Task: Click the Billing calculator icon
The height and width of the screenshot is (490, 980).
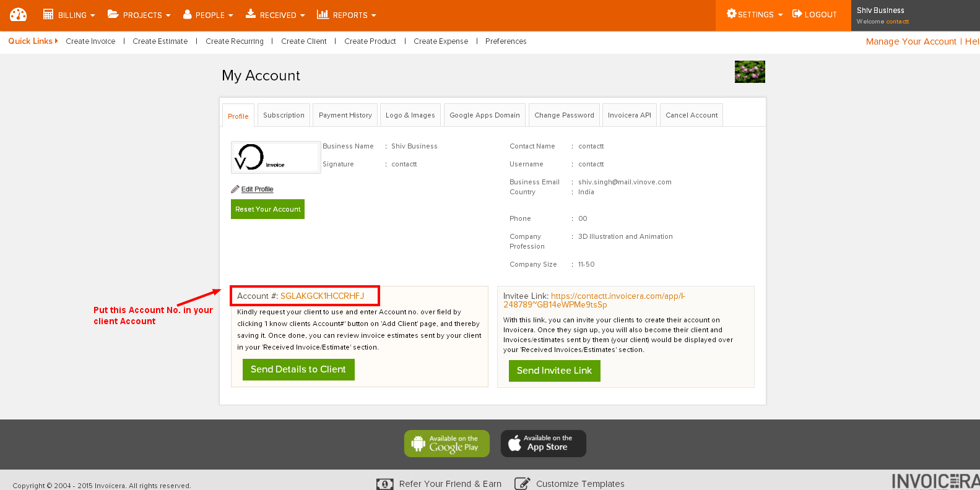Action: [48, 14]
